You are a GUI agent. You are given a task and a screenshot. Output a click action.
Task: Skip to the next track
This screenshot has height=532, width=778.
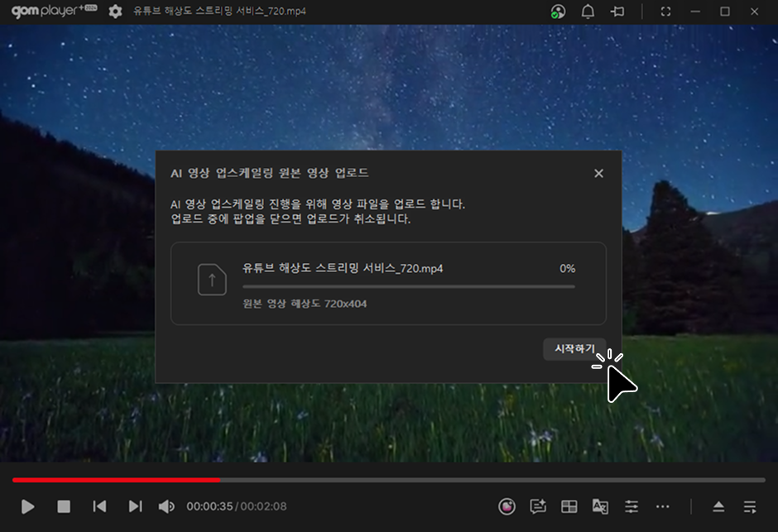[135, 506]
